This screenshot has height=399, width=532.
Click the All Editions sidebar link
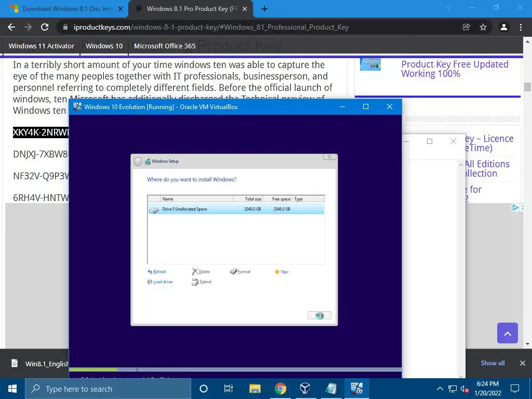(487, 169)
